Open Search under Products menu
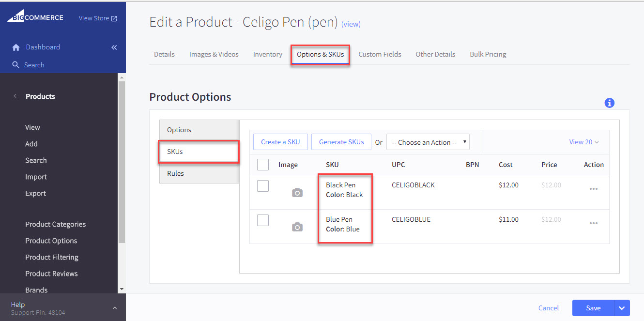Viewport: 644px width, 321px height. [36, 160]
